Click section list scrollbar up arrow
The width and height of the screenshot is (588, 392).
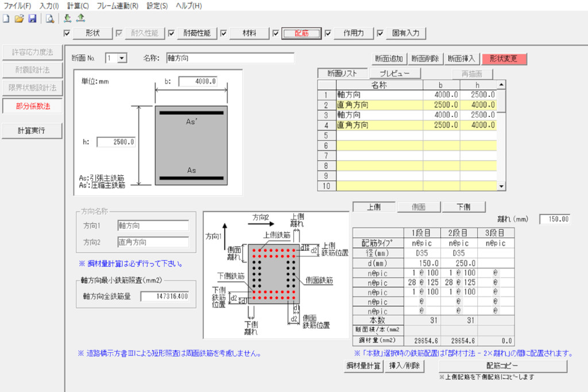tap(501, 84)
